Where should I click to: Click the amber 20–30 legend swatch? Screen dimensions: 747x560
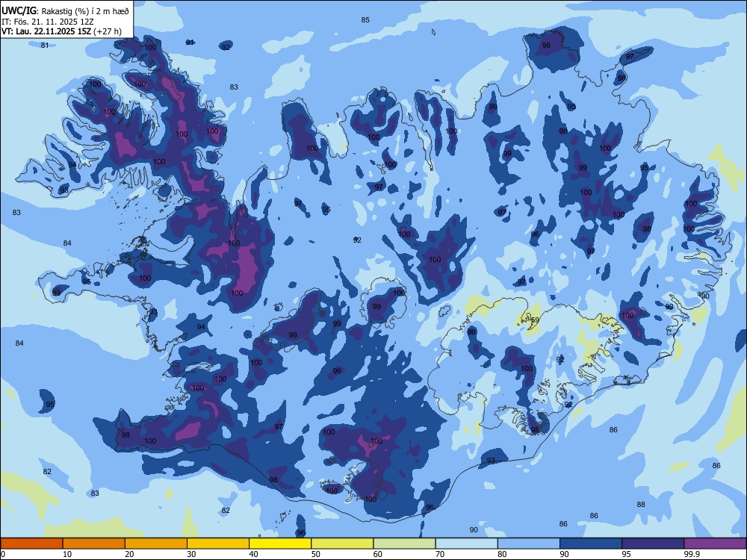coord(156,544)
